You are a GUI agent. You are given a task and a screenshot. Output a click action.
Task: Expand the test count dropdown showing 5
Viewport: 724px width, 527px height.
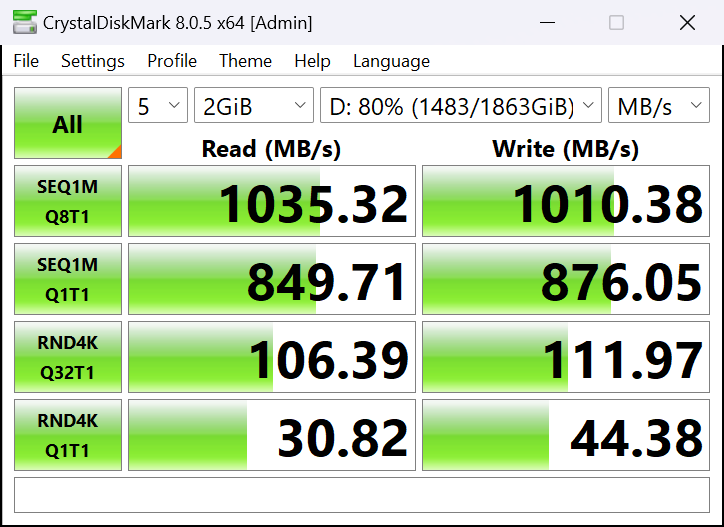158,105
